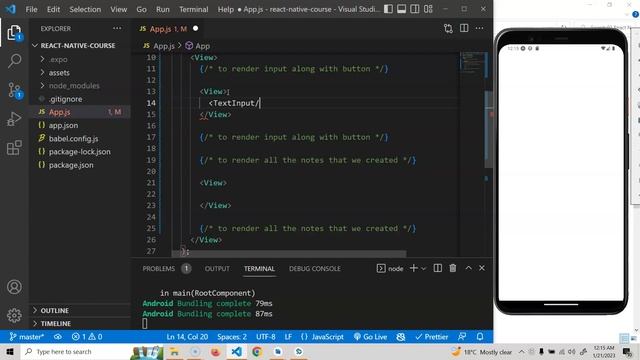Click the open changes compare icon
This screenshot has width=640, height=360.
pos(448,29)
